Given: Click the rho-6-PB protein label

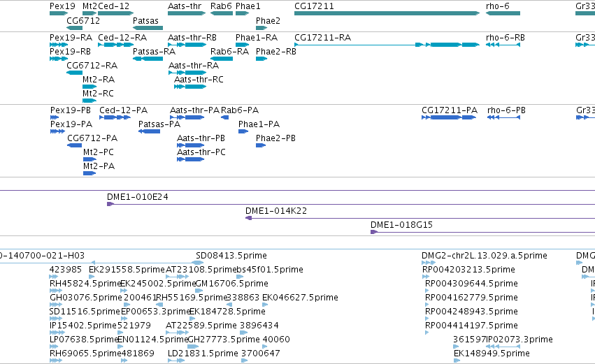Looking at the screenshot, I should click(506, 110).
